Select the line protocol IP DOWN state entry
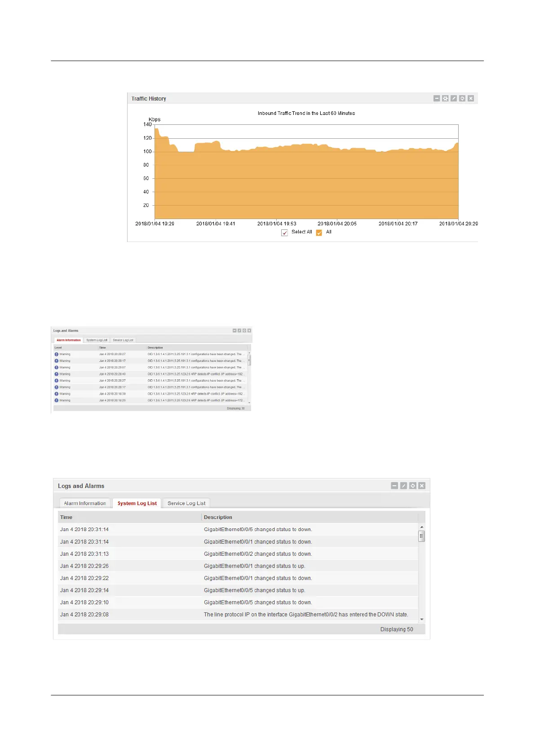 [238, 614]
